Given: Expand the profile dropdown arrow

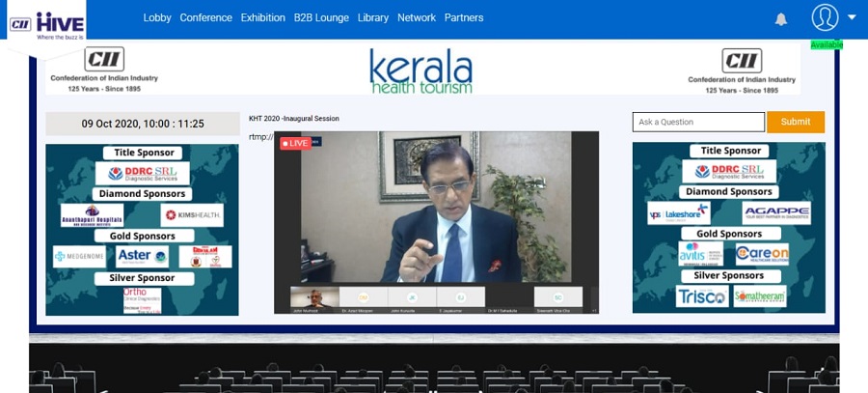Looking at the screenshot, I should [x=852, y=17].
